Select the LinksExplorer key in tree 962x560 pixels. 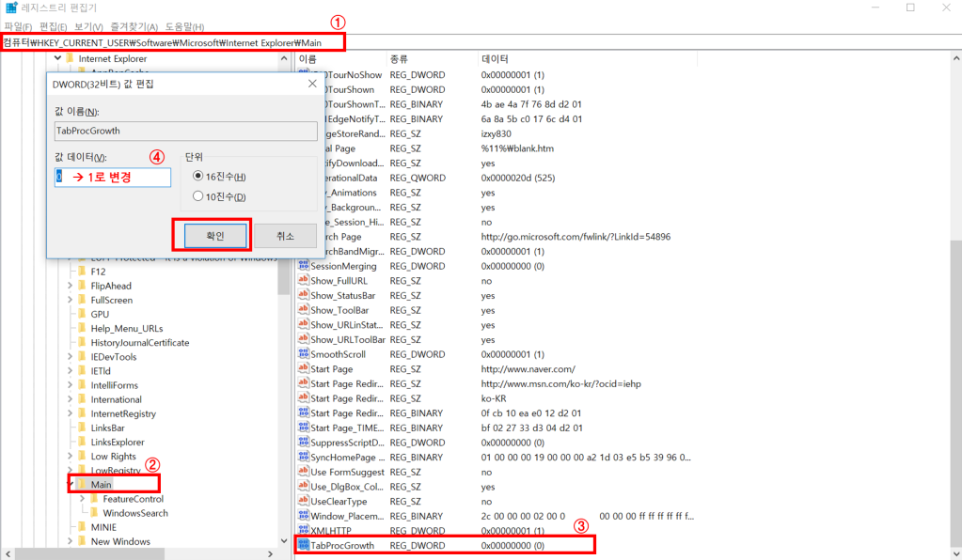click(x=118, y=442)
